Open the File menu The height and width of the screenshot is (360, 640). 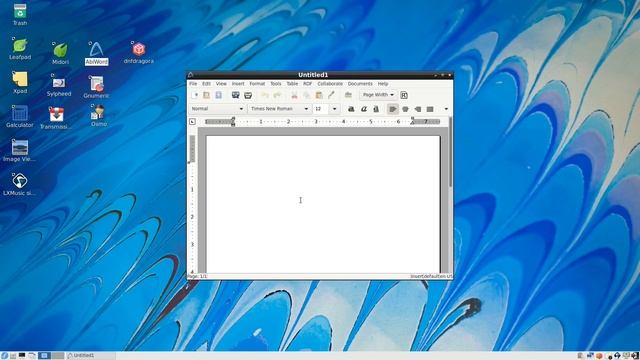pyautogui.click(x=193, y=84)
